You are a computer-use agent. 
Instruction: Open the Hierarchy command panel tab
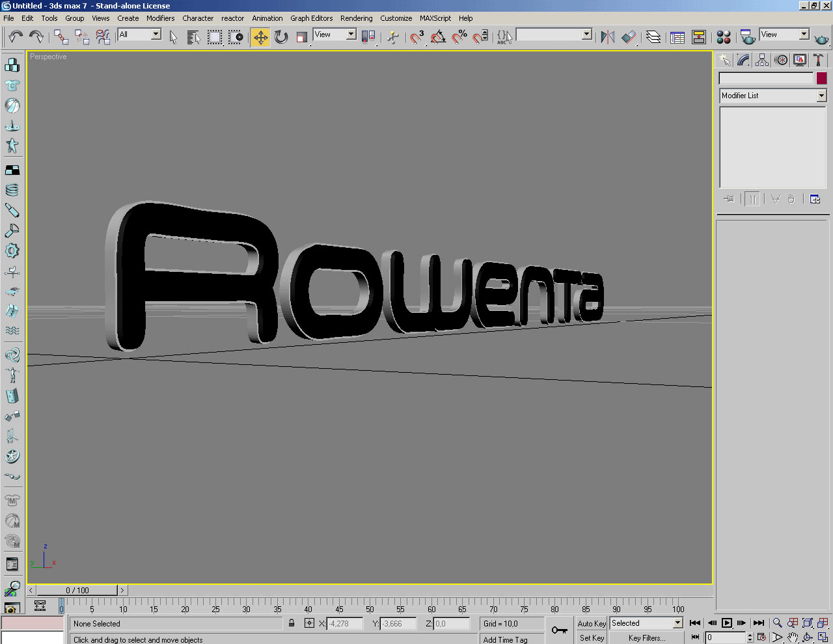click(x=762, y=60)
